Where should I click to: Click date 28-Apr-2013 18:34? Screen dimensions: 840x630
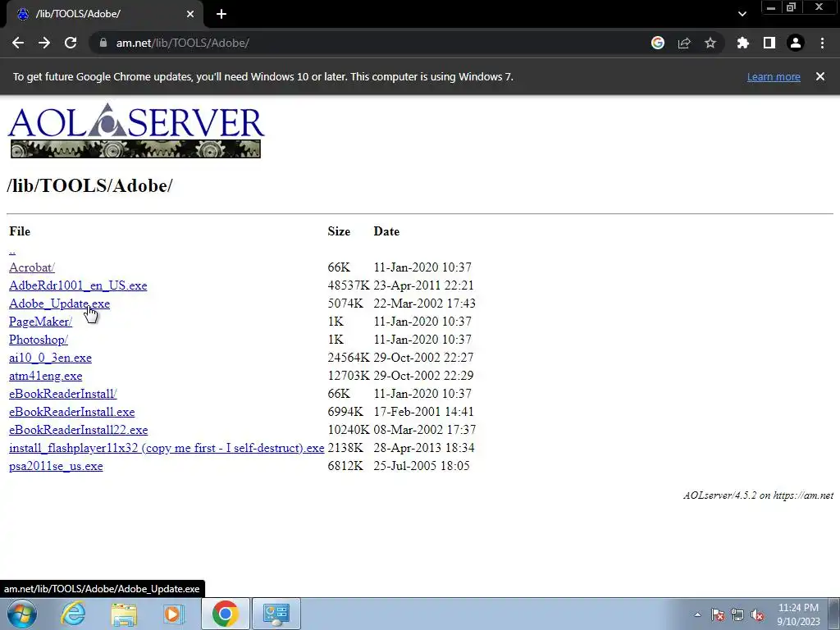[424, 448]
